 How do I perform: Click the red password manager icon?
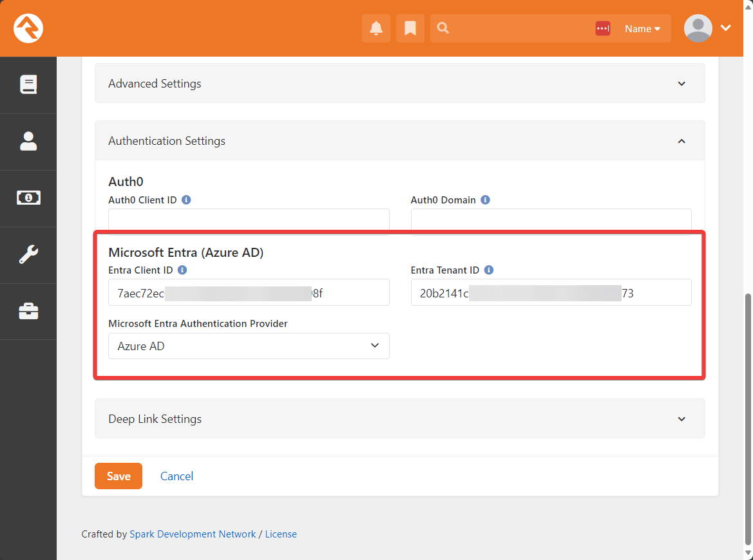pyautogui.click(x=603, y=28)
